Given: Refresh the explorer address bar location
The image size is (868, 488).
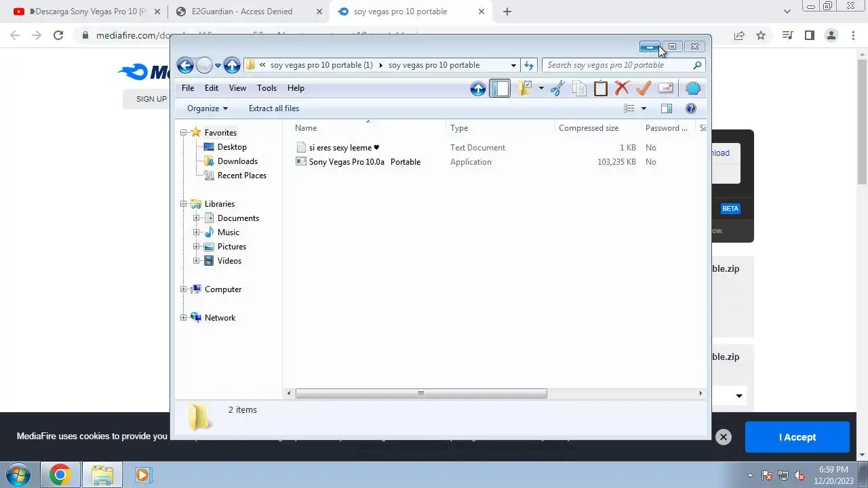Looking at the screenshot, I should pos(530,65).
